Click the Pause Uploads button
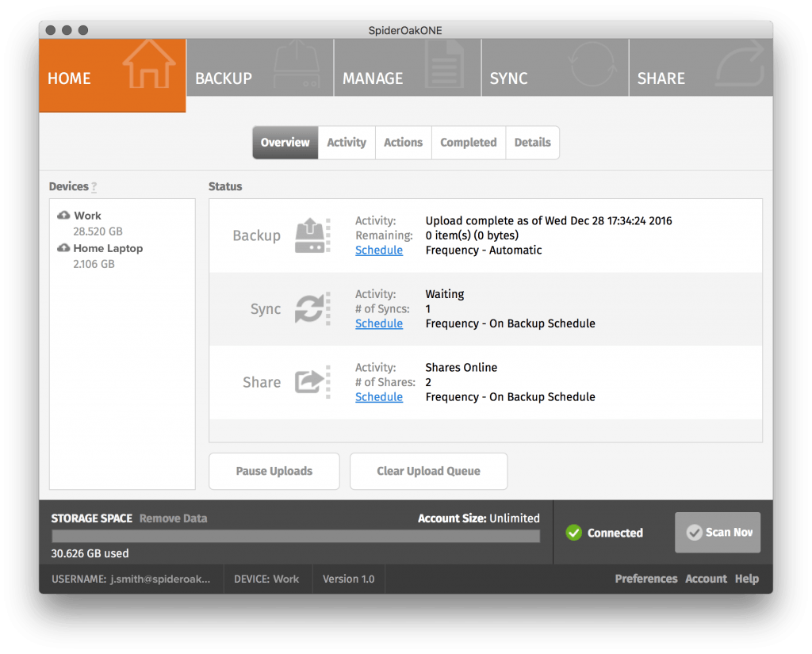 pos(274,471)
